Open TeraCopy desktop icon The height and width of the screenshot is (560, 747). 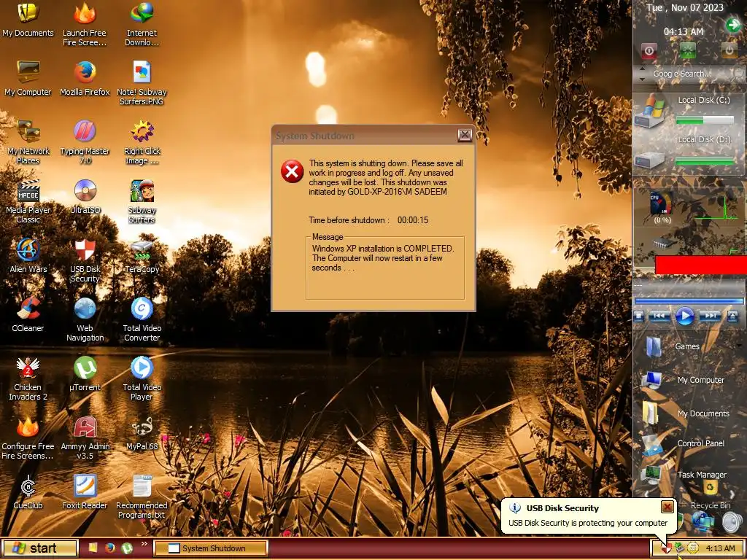click(x=142, y=255)
